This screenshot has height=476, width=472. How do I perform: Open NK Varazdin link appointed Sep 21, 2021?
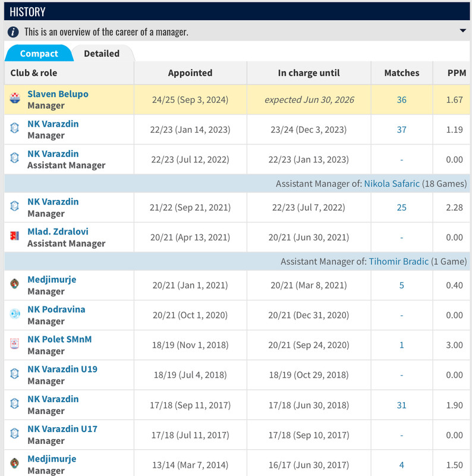pyautogui.click(x=53, y=202)
